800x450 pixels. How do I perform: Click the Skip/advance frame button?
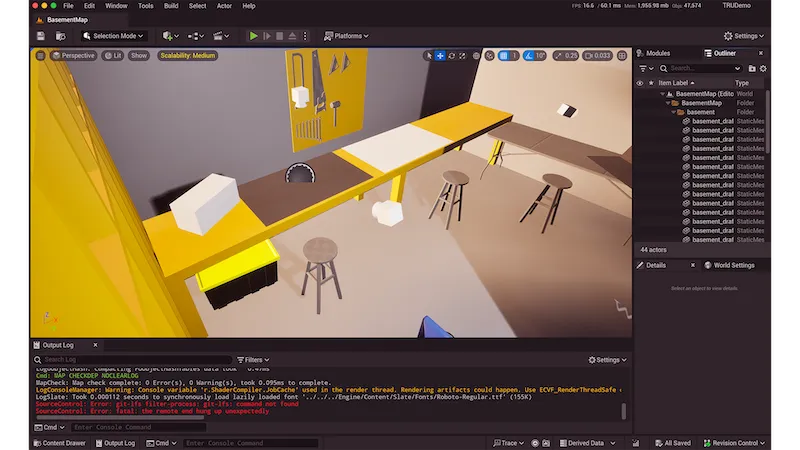tap(267, 36)
